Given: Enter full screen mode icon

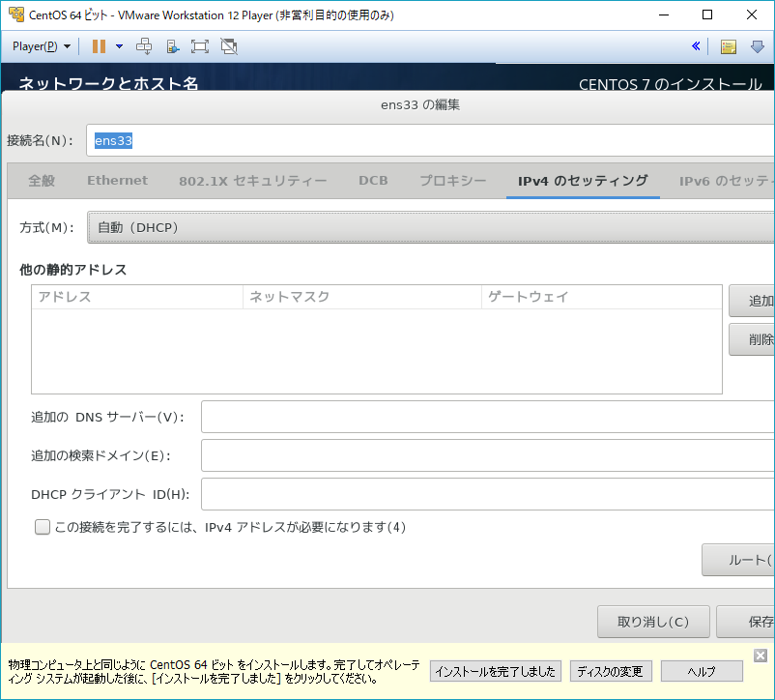Looking at the screenshot, I should pyautogui.click(x=200, y=46).
